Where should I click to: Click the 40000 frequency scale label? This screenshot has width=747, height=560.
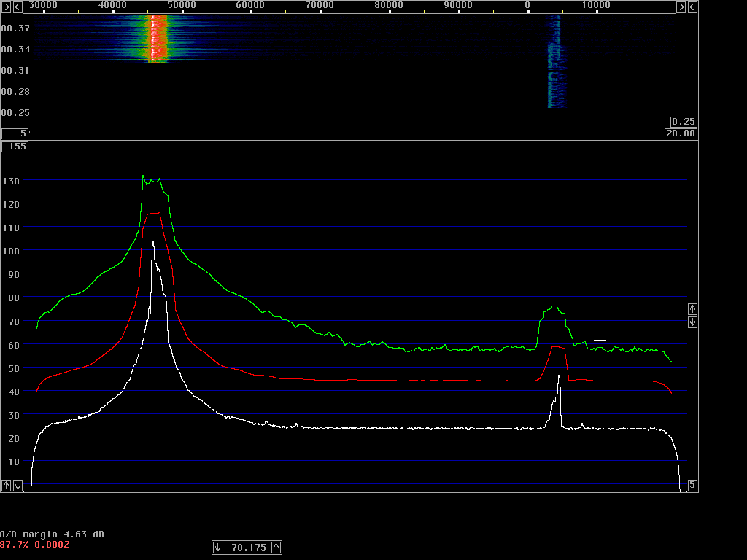pyautogui.click(x=112, y=5)
